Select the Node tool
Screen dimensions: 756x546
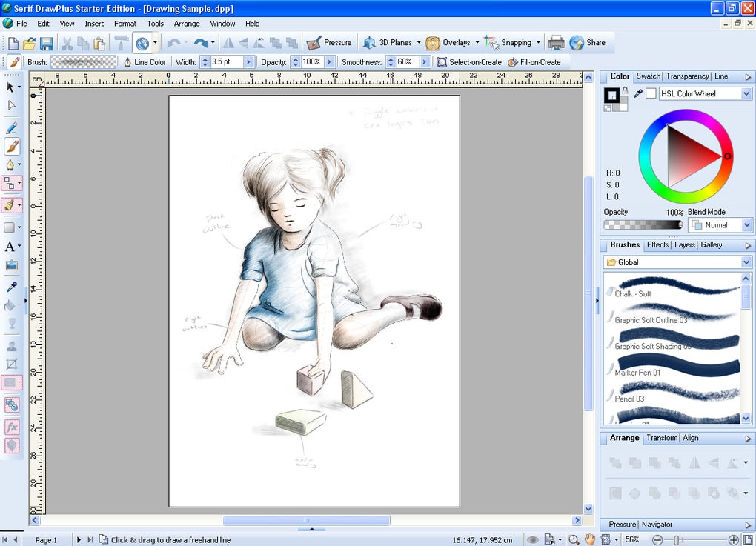tap(12, 105)
